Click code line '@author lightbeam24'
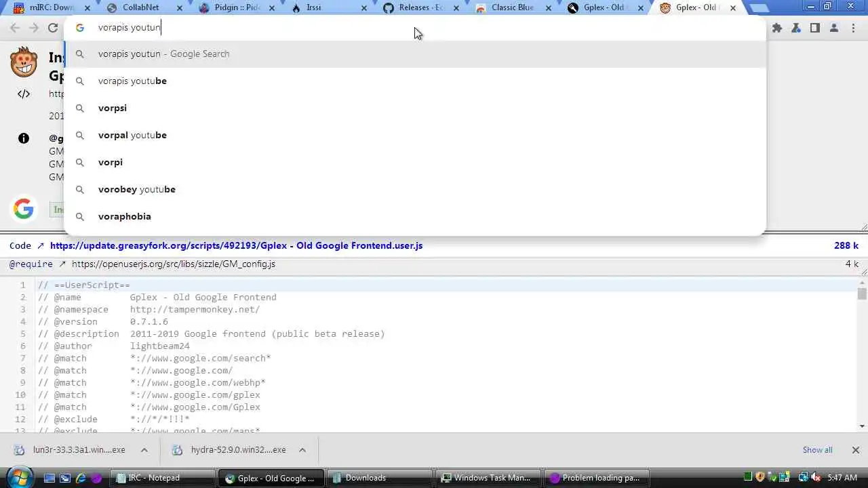This screenshot has width=868, height=488. point(114,346)
